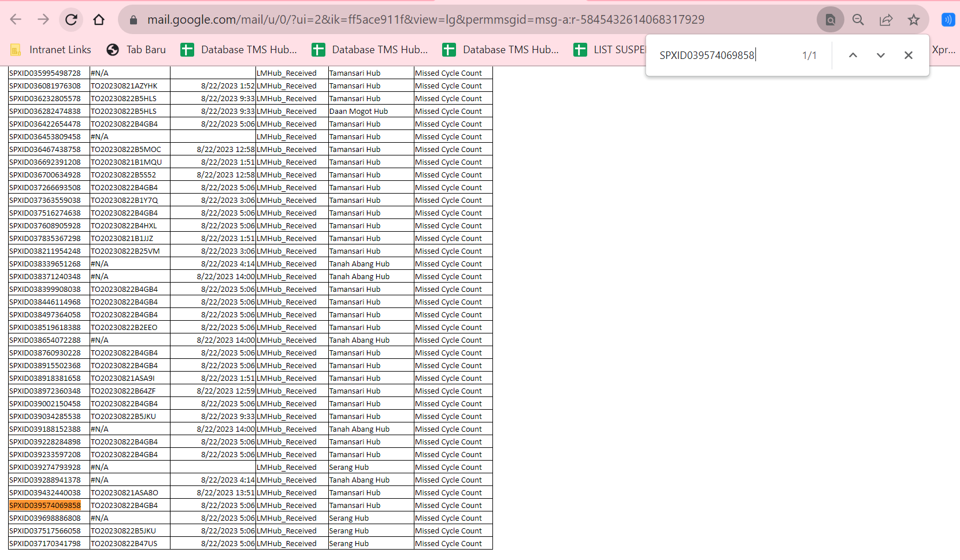Select cell SPXID039288941378
The image size is (960, 560).
click(x=49, y=480)
